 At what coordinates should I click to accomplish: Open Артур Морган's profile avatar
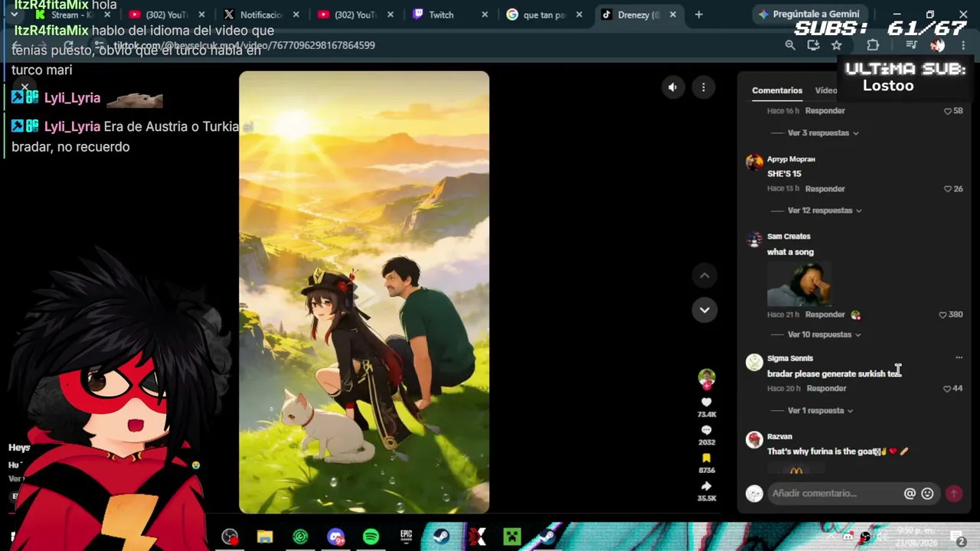pyautogui.click(x=754, y=161)
